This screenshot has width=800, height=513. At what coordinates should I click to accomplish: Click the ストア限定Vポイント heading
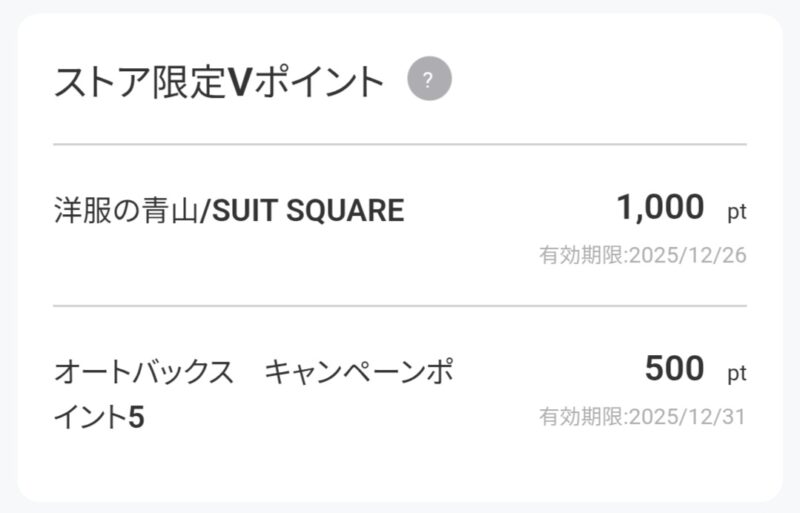click(x=219, y=82)
